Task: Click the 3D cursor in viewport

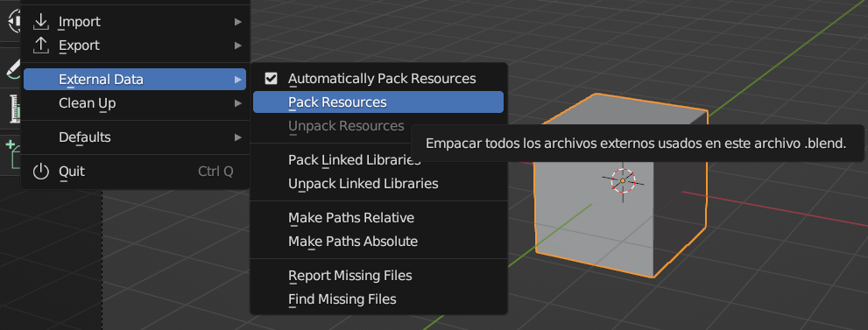Action: (623, 180)
